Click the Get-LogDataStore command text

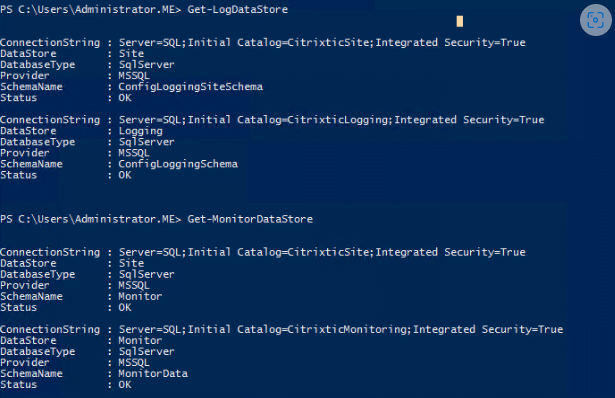point(238,9)
